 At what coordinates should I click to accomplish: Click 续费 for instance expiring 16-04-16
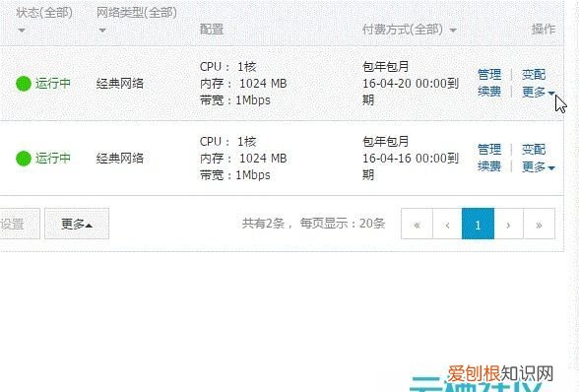pos(489,166)
